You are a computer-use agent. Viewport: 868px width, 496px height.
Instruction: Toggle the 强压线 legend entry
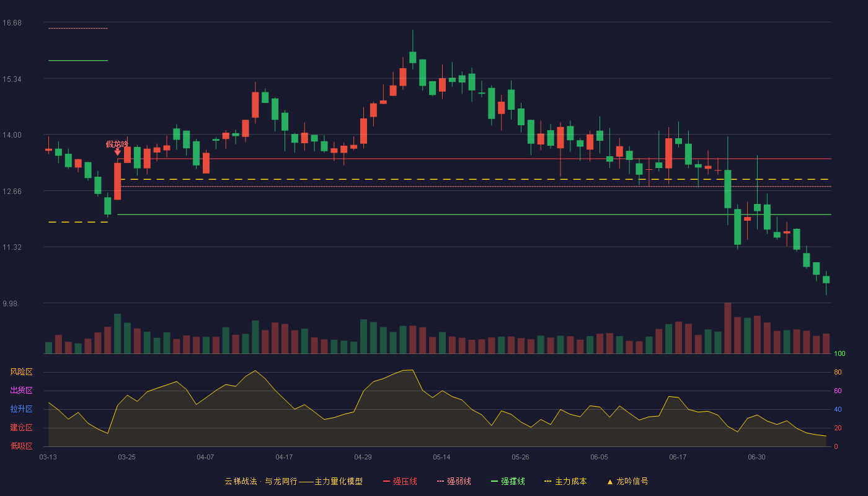(400, 481)
